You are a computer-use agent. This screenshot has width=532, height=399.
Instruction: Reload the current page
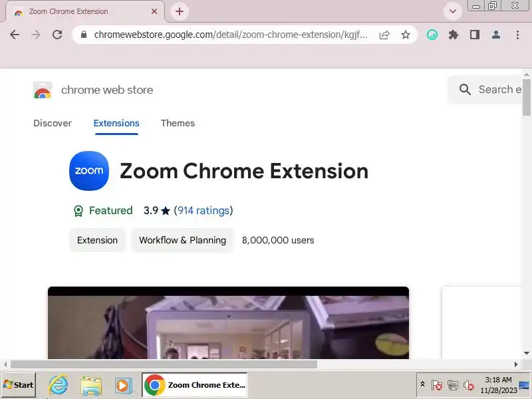point(57,35)
